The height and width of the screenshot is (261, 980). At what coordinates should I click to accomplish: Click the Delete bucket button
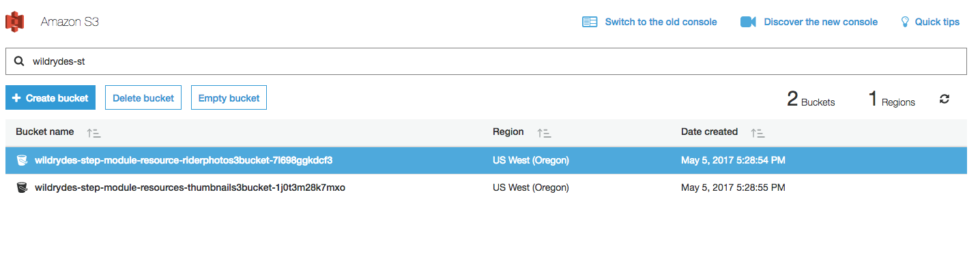tap(143, 98)
